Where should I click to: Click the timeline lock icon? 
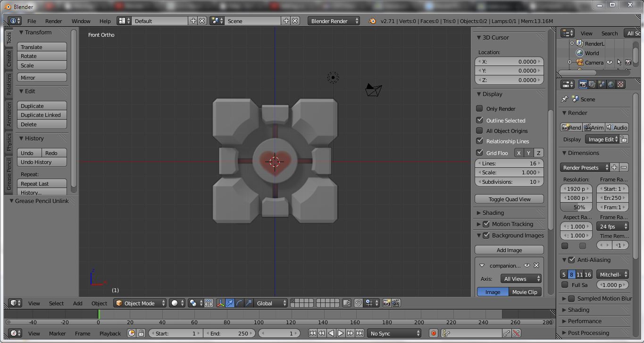coord(141,333)
